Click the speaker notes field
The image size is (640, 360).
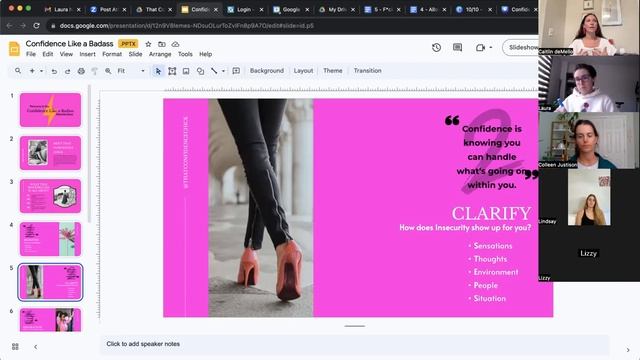point(354,344)
